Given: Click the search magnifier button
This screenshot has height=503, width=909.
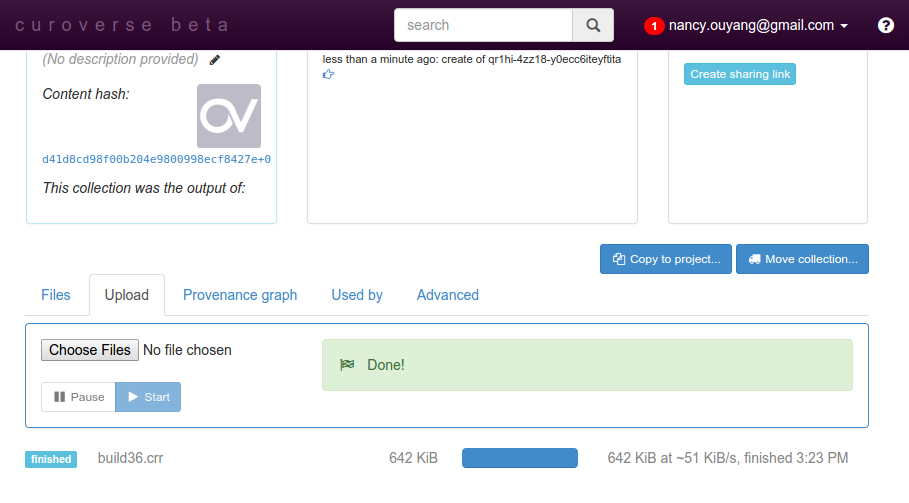Looking at the screenshot, I should click(592, 25).
